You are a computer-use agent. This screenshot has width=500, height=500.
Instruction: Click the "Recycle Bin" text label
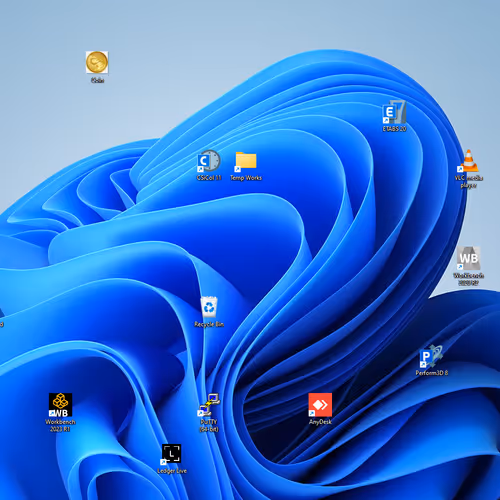point(209,324)
